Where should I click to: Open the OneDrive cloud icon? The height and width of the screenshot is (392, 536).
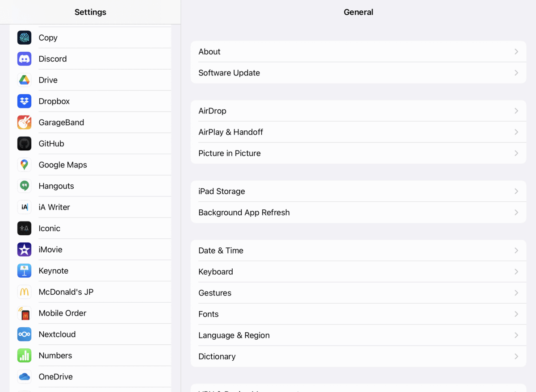pyautogui.click(x=24, y=377)
